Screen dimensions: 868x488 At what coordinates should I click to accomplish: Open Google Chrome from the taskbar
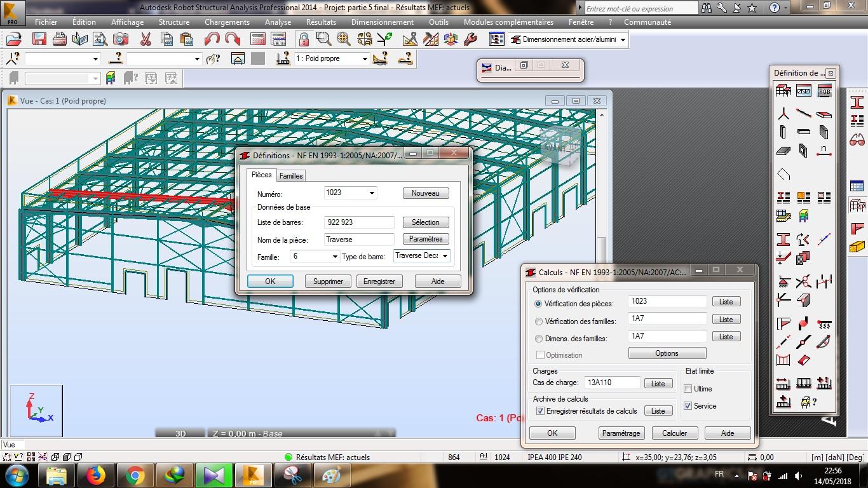(135, 475)
